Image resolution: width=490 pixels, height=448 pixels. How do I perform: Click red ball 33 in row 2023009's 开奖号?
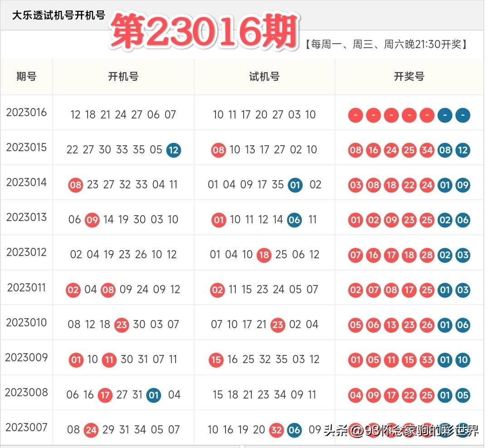coord(427,360)
